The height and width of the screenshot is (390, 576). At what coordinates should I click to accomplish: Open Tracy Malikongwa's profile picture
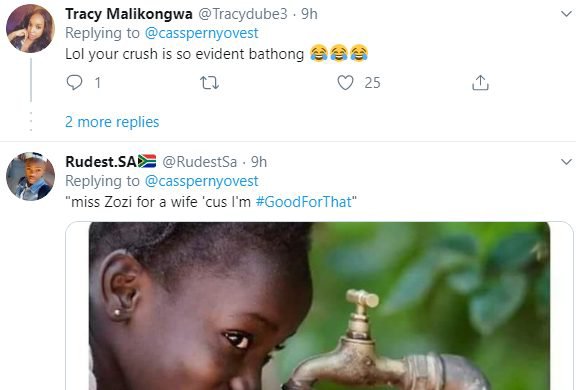[x=30, y=29]
